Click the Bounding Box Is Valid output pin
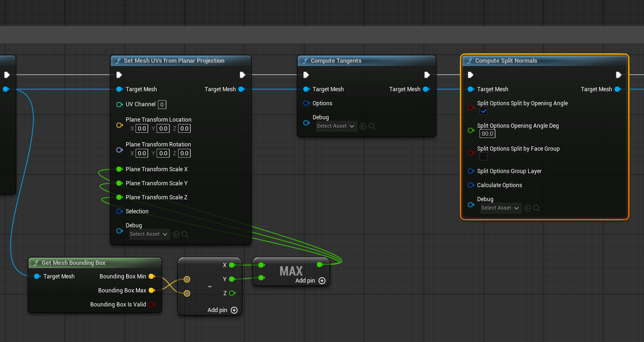The image size is (644, 342). [x=151, y=305]
